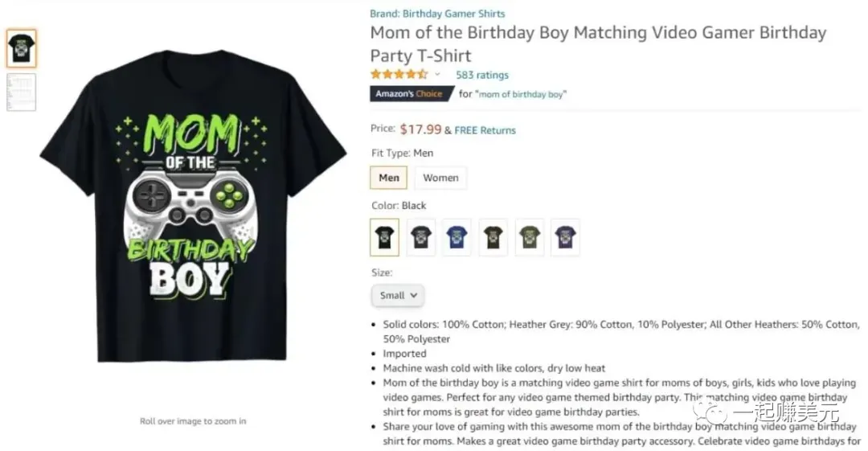Click the star rating icons
The height and width of the screenshot is (451, 868).
(x=399, y=74)
